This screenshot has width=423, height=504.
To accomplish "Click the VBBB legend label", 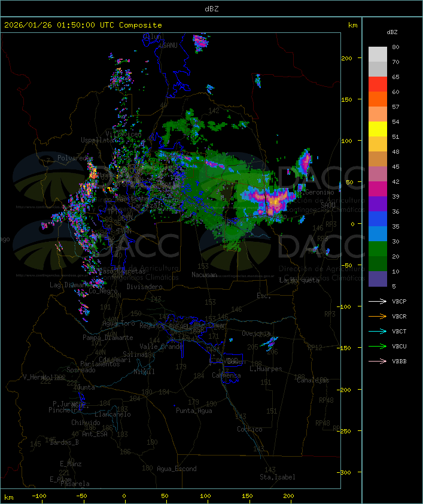I will [x=399, y=362].
